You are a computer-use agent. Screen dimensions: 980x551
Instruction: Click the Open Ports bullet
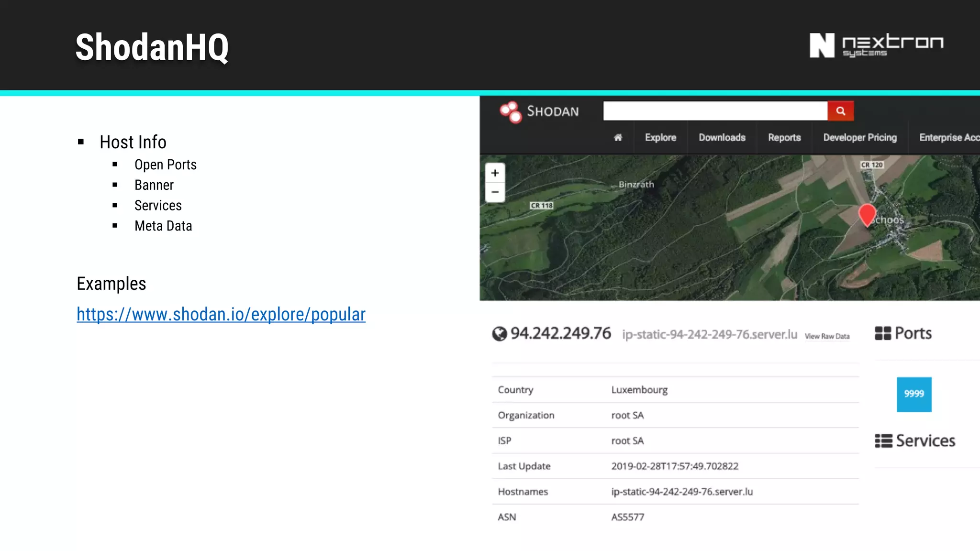166,165
